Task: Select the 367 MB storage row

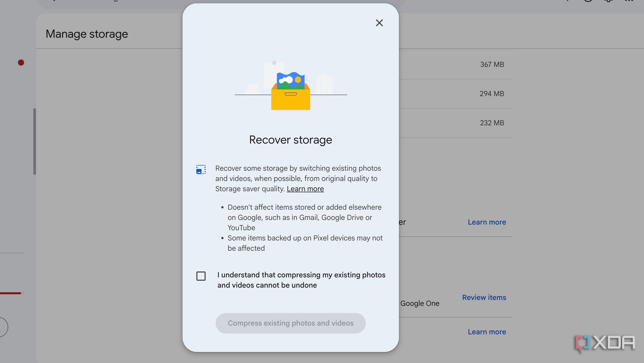Action: pos(456,64)
